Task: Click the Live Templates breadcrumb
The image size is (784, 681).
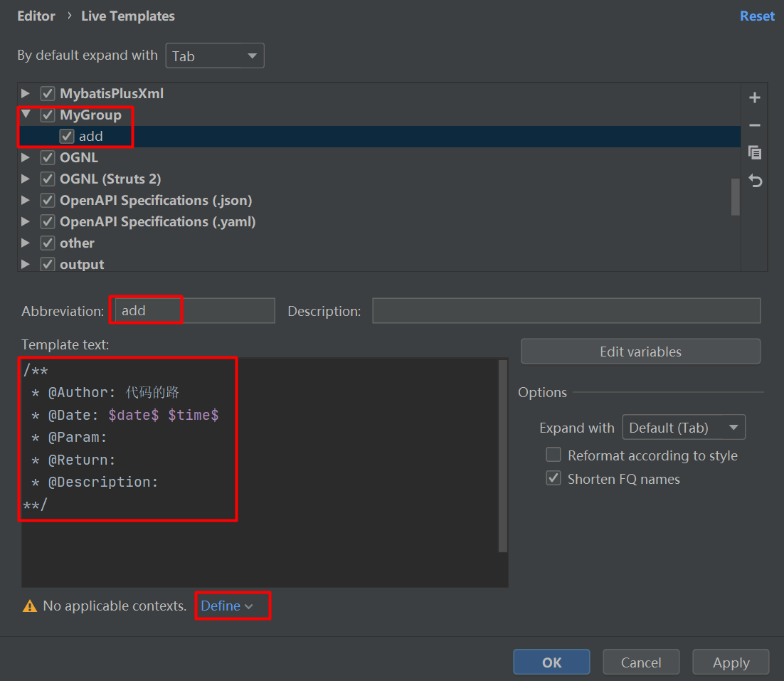Action: pyautogui.click(x=128, y=16)
